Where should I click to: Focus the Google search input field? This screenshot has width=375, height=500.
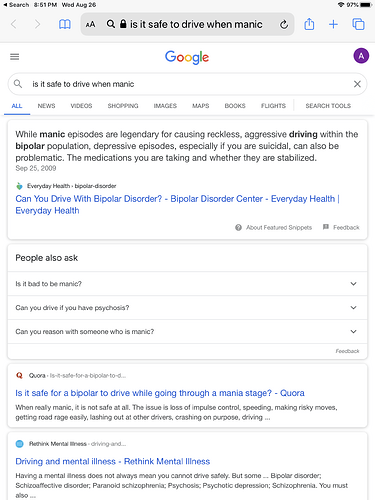pyautogui.click(x=187, y=84)
